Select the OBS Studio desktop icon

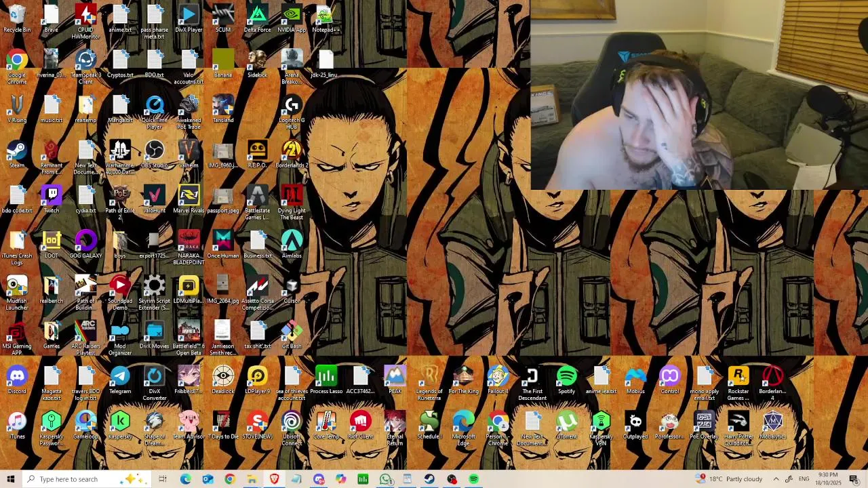tap(155, 154)
